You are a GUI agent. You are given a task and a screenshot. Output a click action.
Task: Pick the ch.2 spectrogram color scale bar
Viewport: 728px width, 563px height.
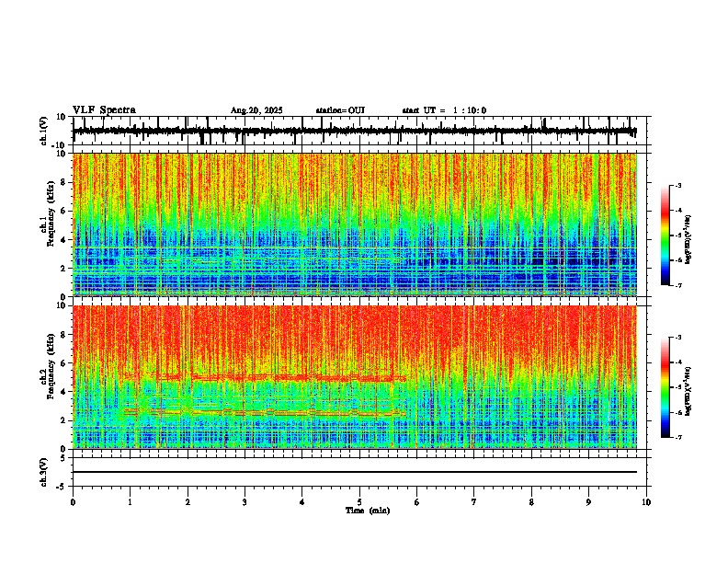coord(665,387)
